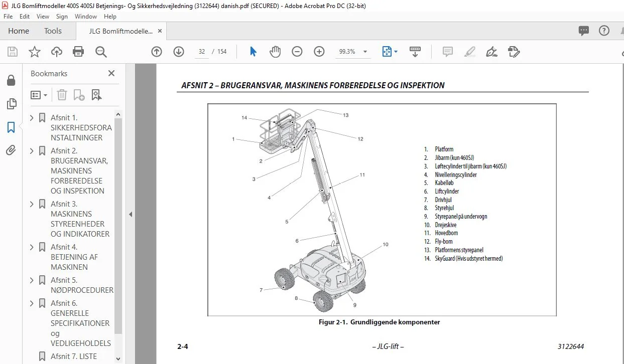Open the find text magnifier icon
624x364 pixels.
point(101,52)
